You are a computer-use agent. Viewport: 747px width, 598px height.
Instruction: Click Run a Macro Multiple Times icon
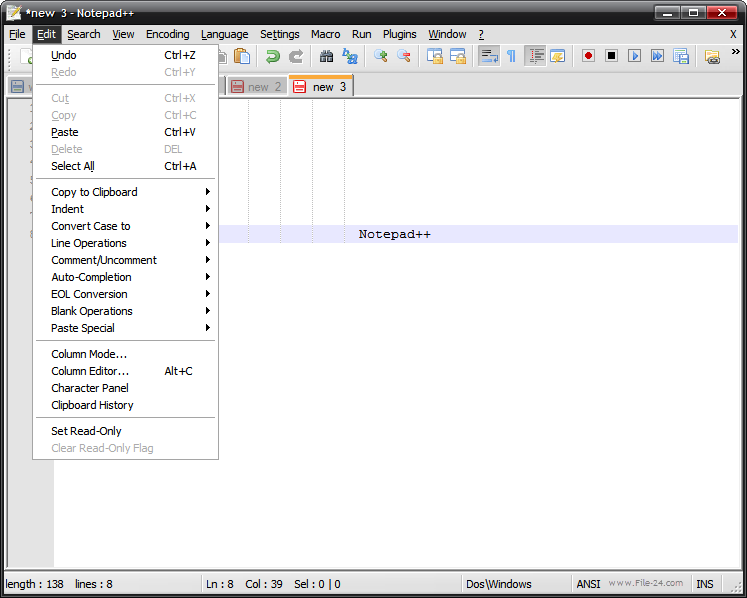pyautogui.click(x=657, y=56)
